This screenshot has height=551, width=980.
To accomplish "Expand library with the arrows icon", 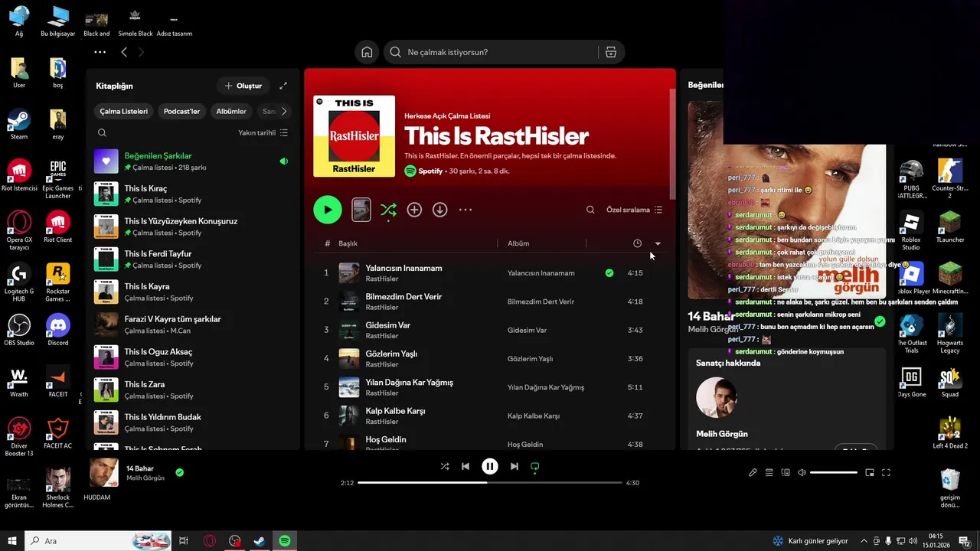I will [283, 86].
